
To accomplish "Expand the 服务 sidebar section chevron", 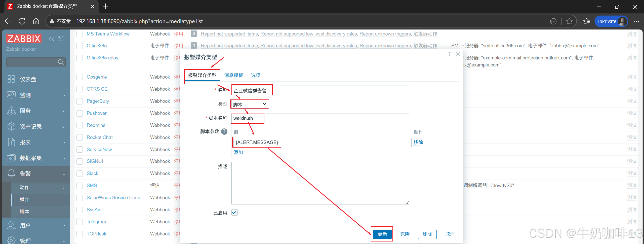I will [x=64, y=111].
